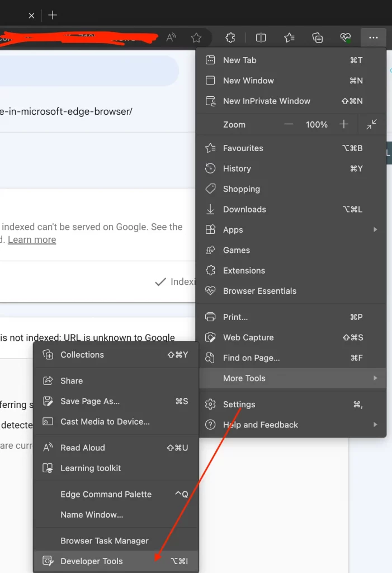Open Downloads from the menu

coord(291,210)
